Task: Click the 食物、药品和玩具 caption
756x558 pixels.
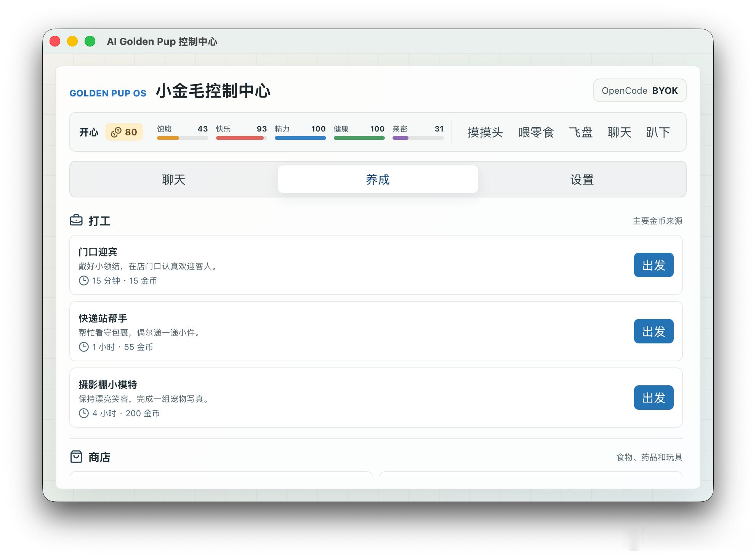Action: [x=649, y=457]
